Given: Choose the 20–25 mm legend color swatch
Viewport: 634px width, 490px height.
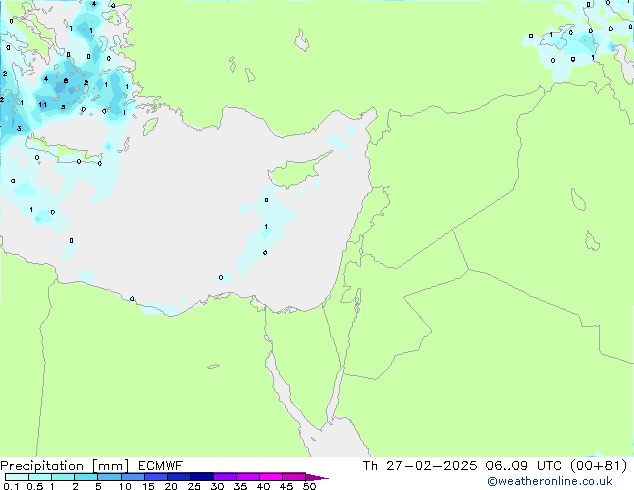Looking at the screenshot, I should pos(178,477).
